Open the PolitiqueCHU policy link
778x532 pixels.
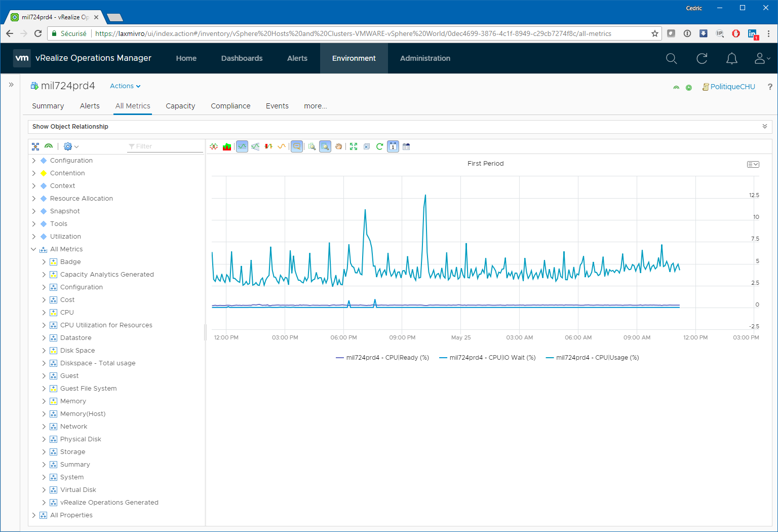tap(732, 87)
